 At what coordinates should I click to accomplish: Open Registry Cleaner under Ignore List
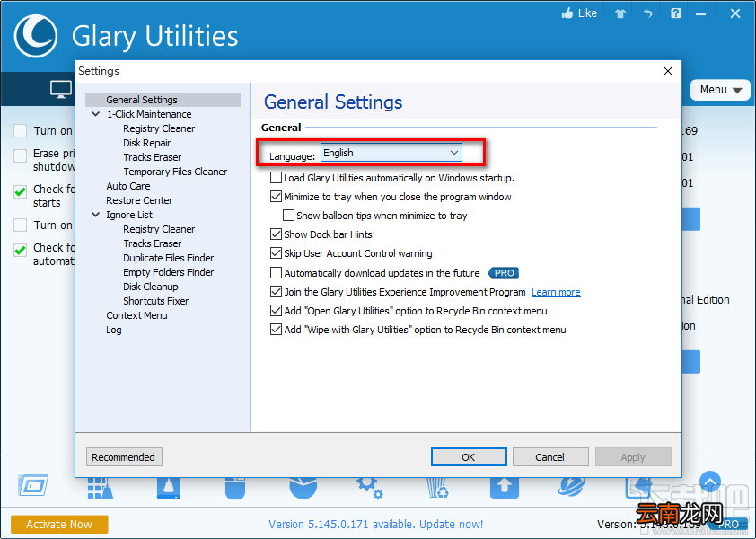159,229
